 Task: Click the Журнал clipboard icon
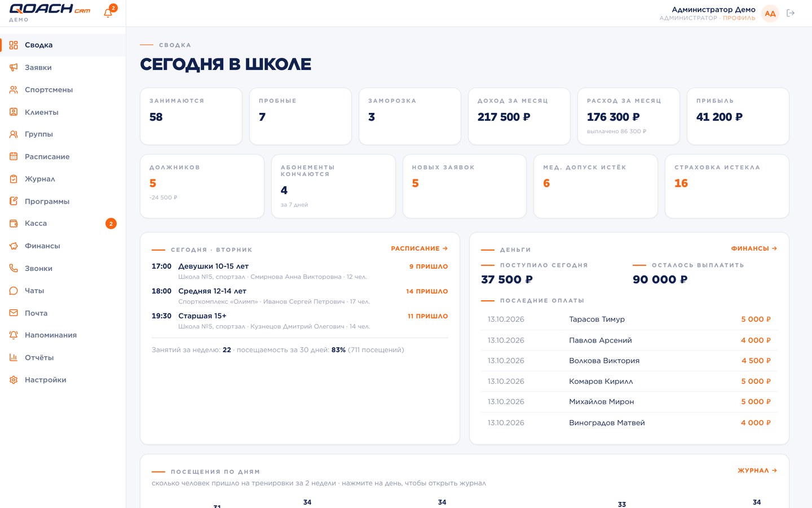[x=14, y=179]
